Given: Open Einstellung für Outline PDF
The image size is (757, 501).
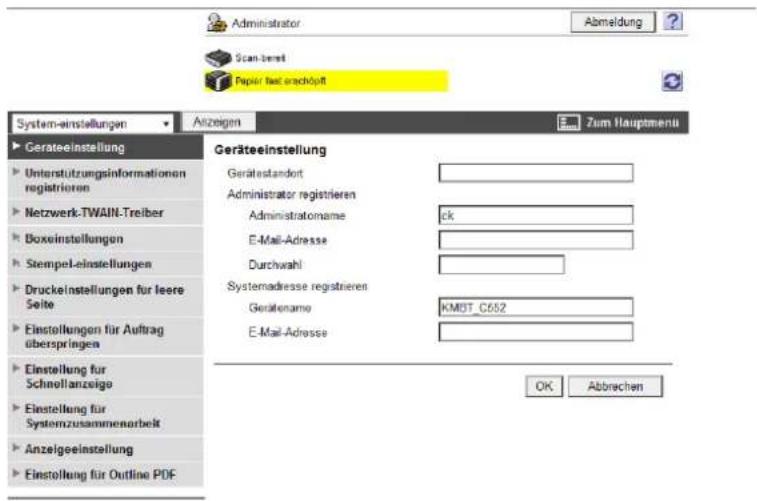Looking at the screenshot, I should click(x=105, y=474).
